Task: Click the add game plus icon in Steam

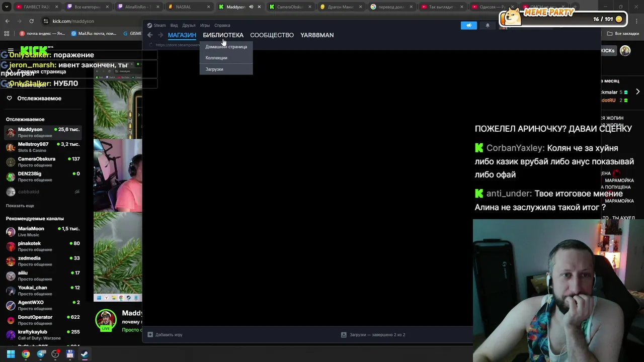Action: click(x=150, y=334)
